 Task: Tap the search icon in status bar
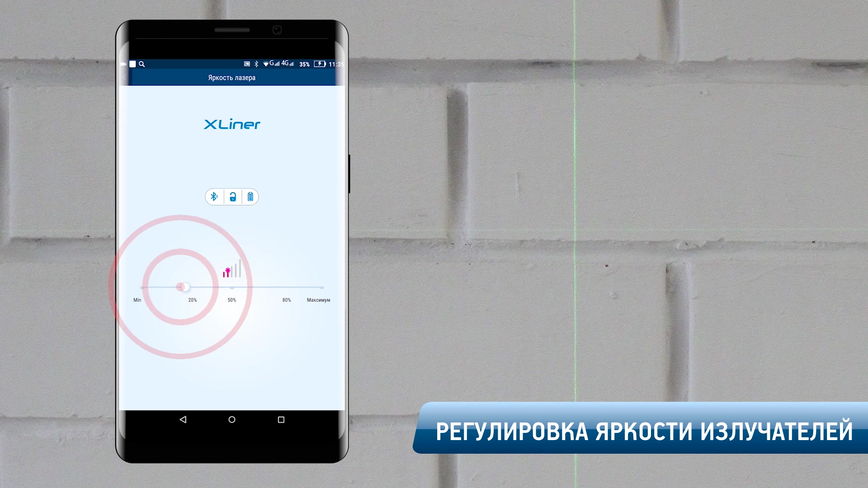[x=143, y=64]
